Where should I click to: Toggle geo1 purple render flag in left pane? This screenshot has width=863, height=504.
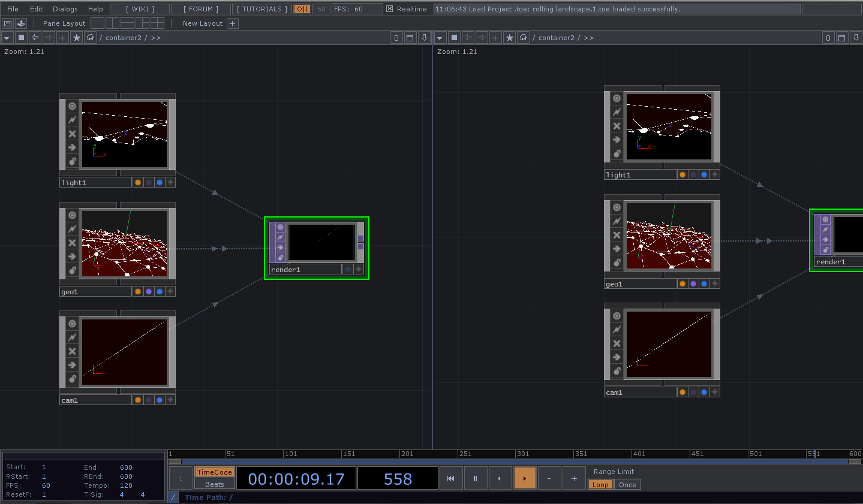149,292
